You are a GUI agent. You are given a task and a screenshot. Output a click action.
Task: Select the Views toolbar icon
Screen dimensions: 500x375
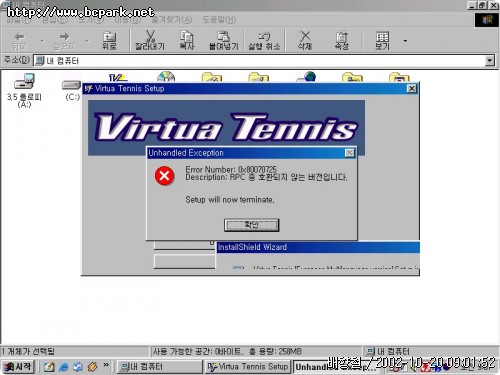click(x=382, y=41)
